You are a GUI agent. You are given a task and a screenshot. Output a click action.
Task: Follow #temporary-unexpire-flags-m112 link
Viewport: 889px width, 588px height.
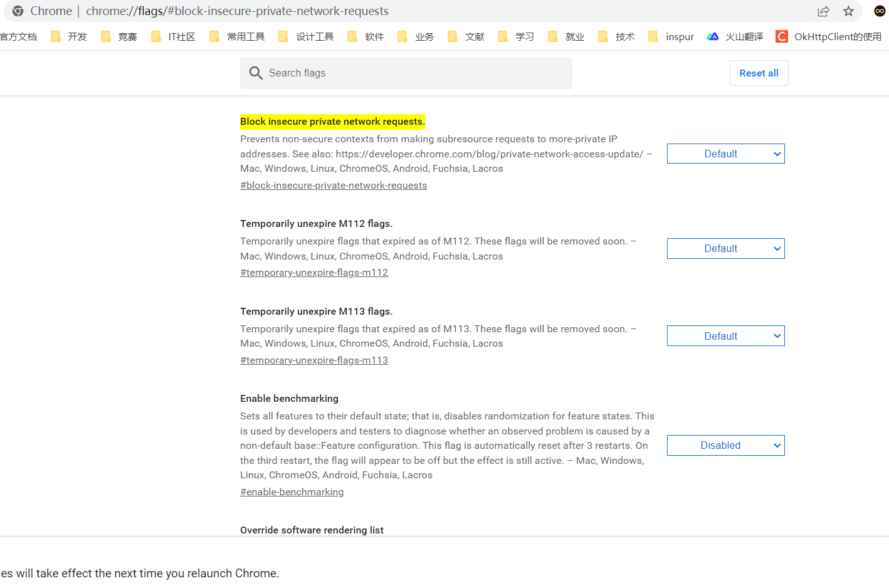[x=314, y=273]
